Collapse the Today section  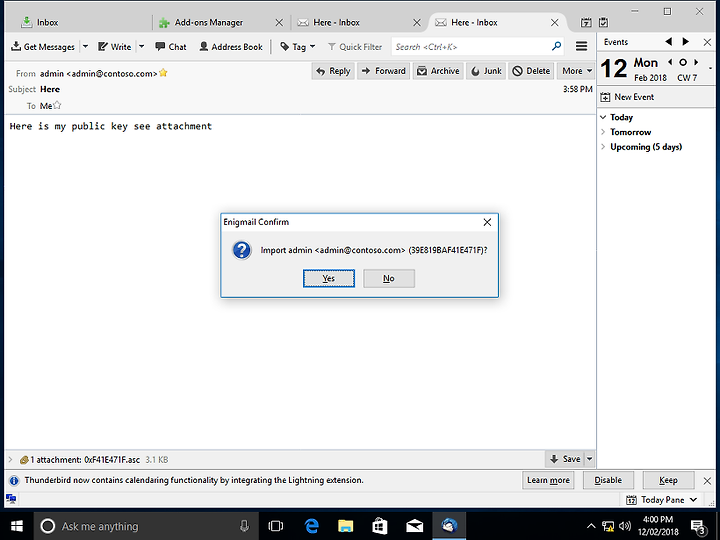pyautogui.click(x=603, y=117)
